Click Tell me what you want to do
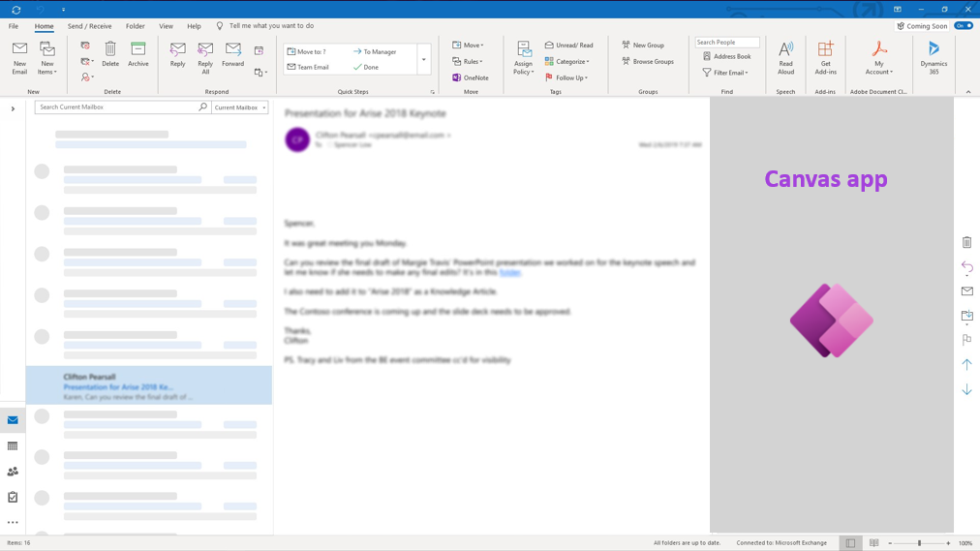Screen dimensions: 980x551 [271, 25]
